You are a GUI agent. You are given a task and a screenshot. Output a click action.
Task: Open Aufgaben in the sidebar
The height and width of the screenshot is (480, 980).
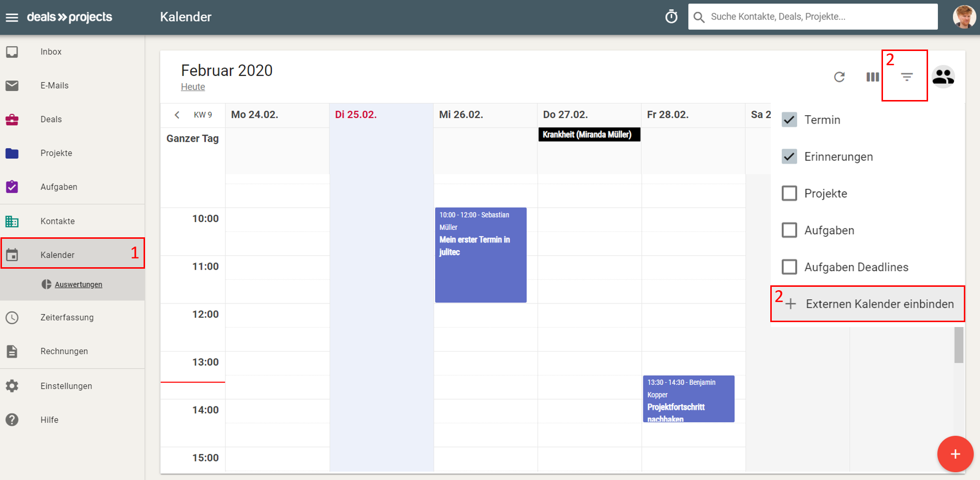point(73,187)
